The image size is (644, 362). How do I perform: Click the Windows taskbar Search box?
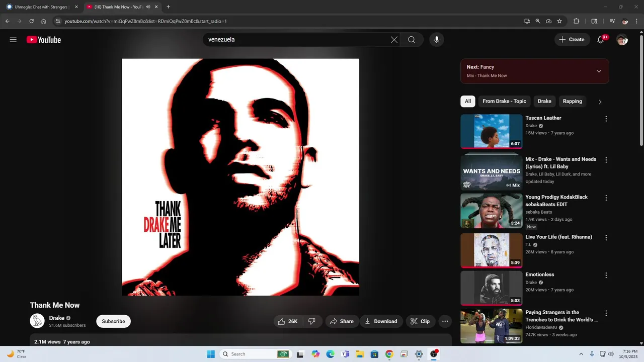tap(256, 354)
